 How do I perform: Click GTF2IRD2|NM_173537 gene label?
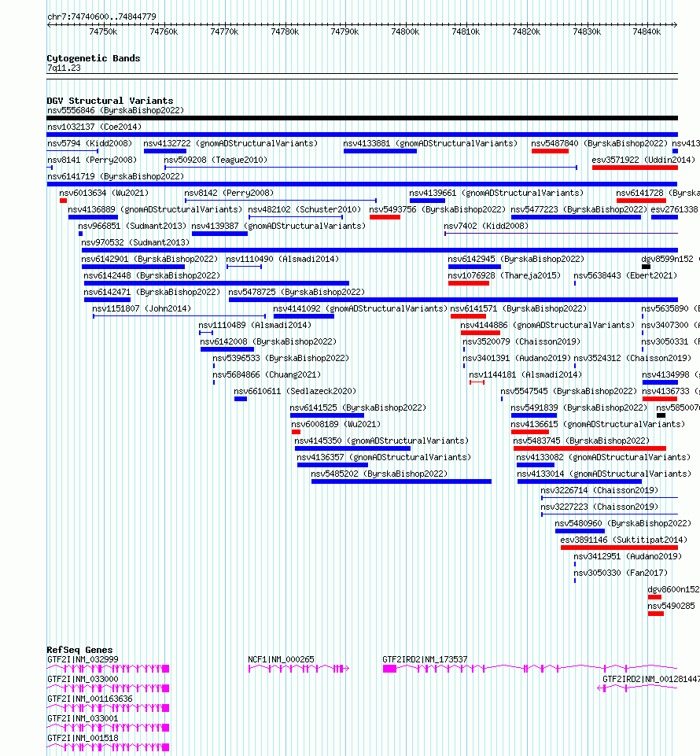tap(425, 659)
